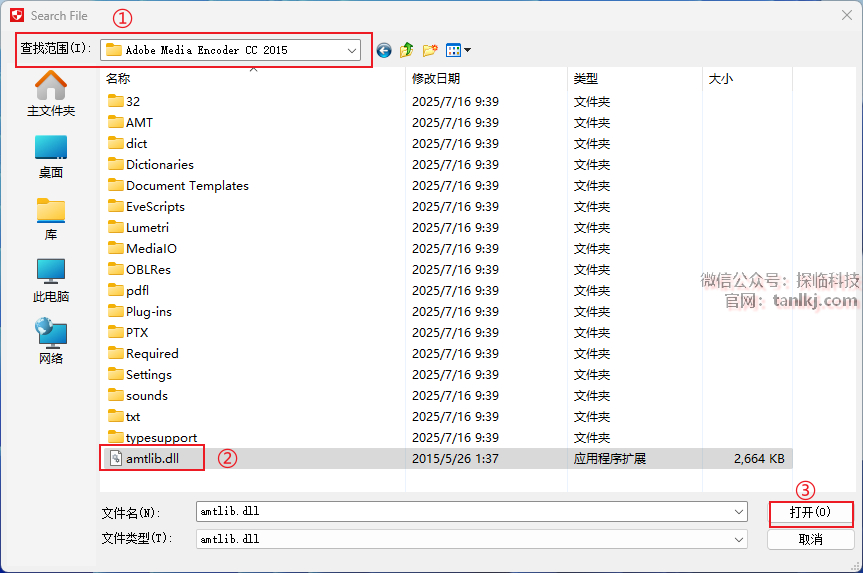Select the typesupport folder name
This screenshot has width=863, height=573.
161,438
